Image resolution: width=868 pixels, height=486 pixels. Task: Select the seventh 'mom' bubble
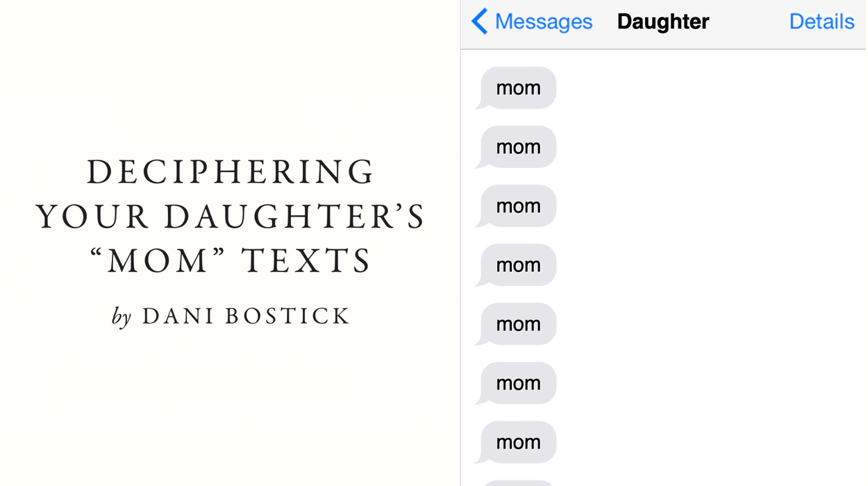click(x=517, y=442)
